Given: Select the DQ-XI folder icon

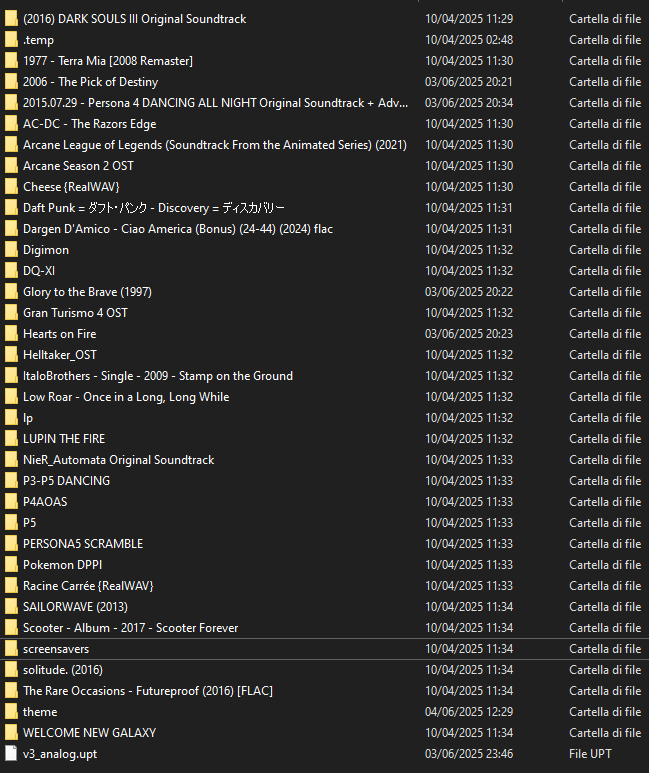Looking at the screenshot, I should tap(11, 271).
